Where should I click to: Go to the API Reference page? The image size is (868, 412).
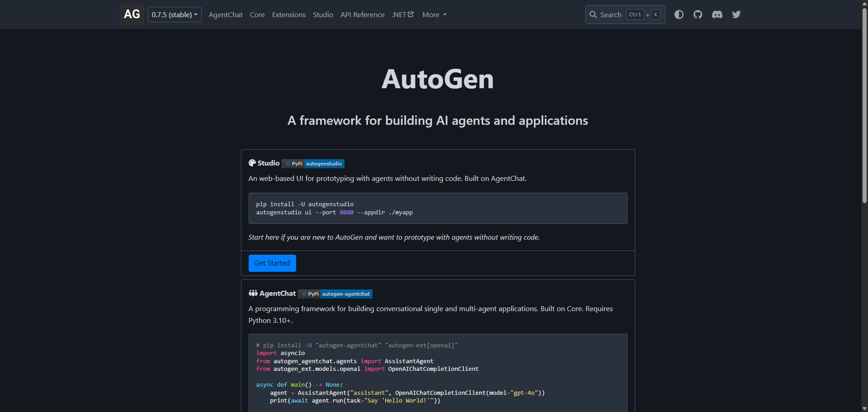pyautogui.click(x=362, y=15)
